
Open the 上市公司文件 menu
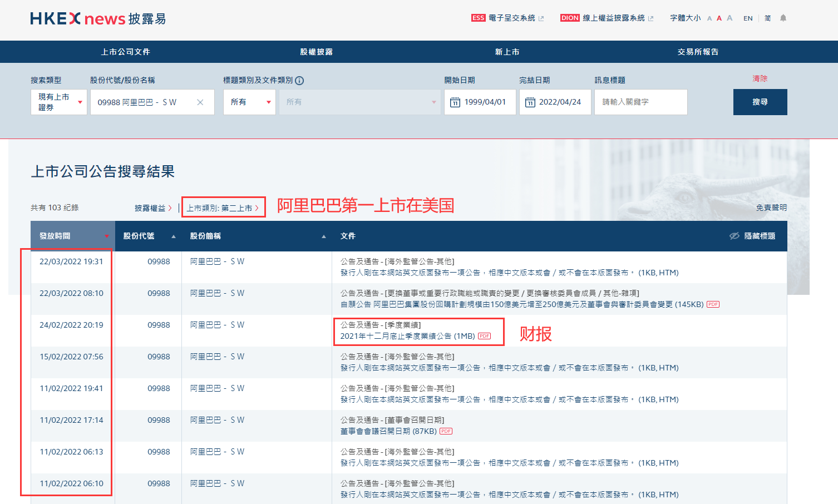coord(125,52)
